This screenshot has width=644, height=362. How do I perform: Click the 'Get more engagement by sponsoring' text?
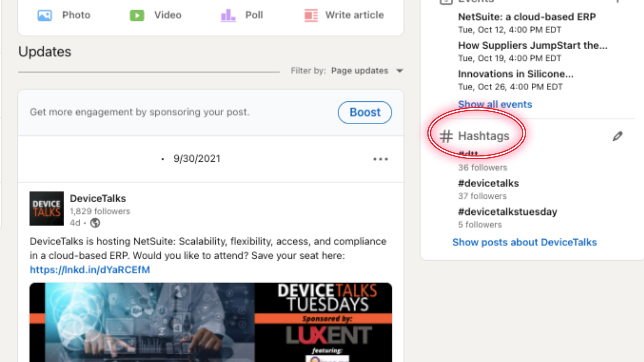click(140, 112)
